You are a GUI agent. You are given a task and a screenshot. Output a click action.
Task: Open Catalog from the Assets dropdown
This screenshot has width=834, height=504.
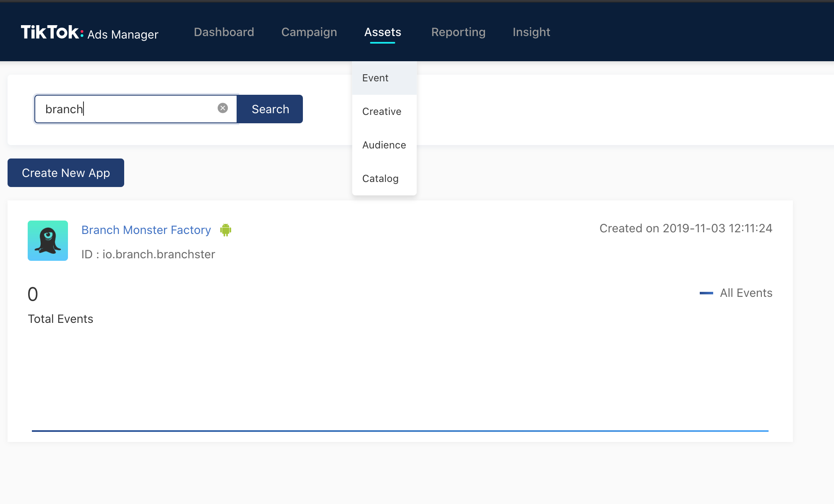pyautogui.click(x=380, y=179)
